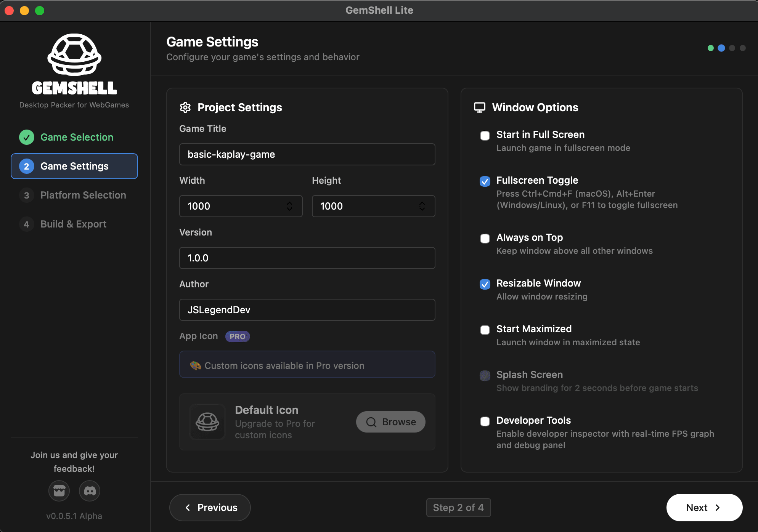Open the Build & Export step
This screenshot has width=758, height=532.
coord(73,224)
